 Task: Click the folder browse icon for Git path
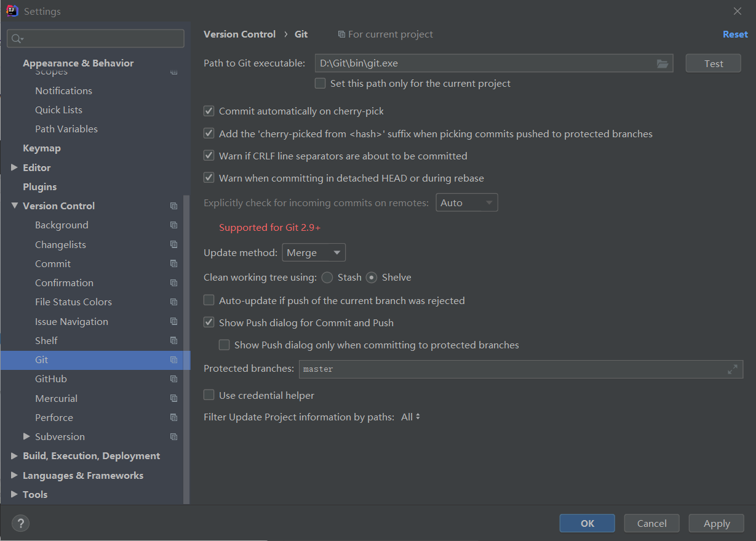[x=662, y=63]
